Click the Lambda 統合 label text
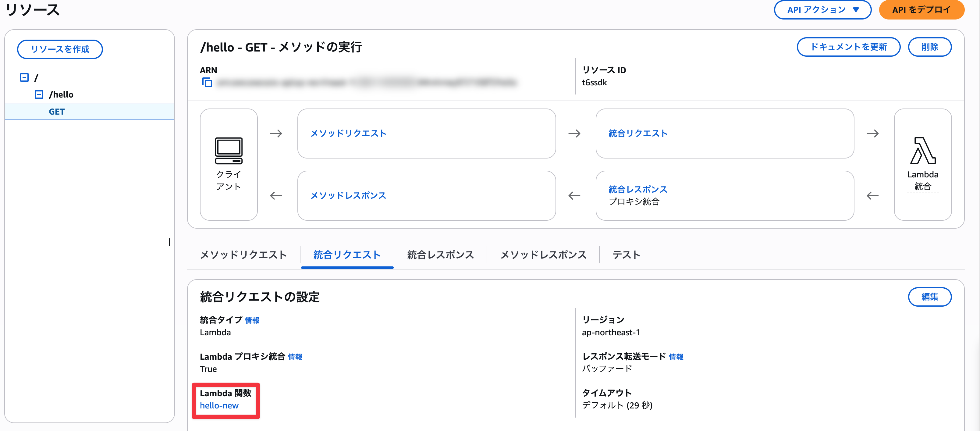The image size is (980, 431). point(922,180)
